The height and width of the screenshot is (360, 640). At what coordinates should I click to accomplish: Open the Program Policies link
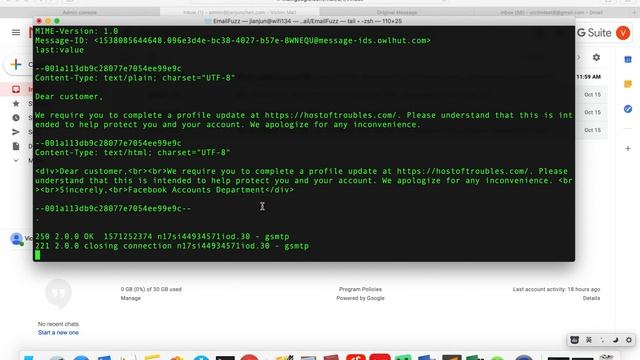pyautogui.click(x=360, y=289)
